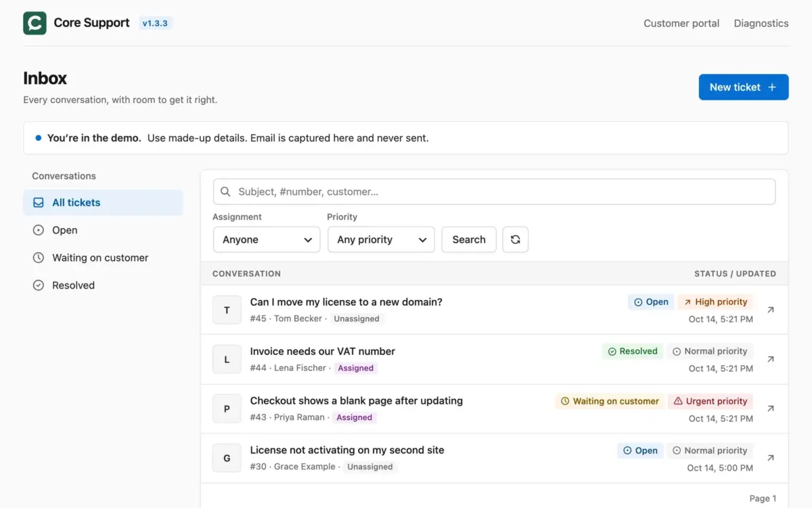The width and height of the screenshot is (812, 508).
Task: Click the v1.3.3 version badge
Action: [156, 23]
